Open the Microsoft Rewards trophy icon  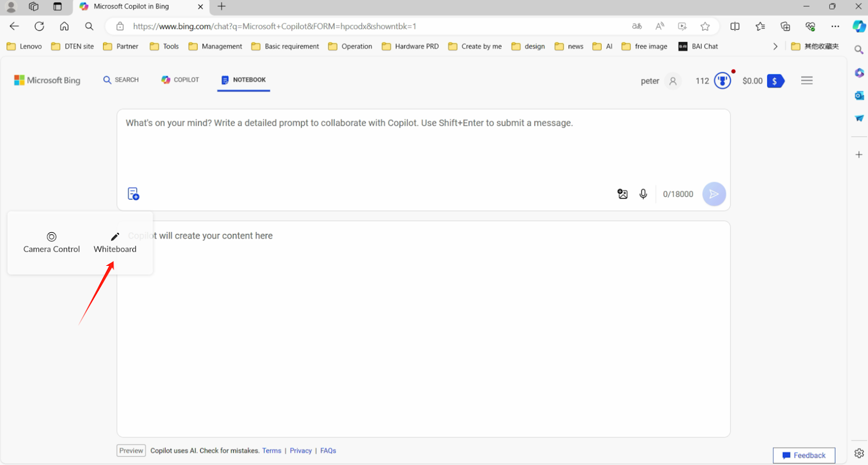(723, 81)
